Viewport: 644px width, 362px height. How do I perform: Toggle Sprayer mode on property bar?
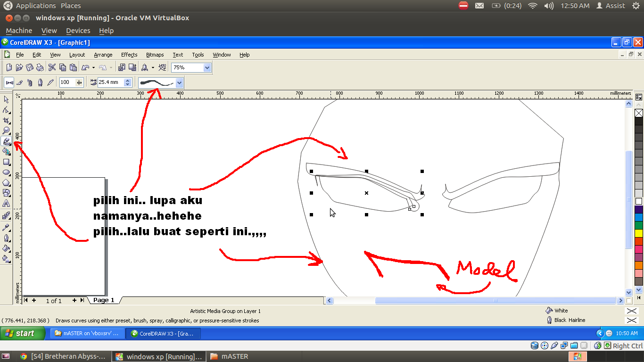30,82
